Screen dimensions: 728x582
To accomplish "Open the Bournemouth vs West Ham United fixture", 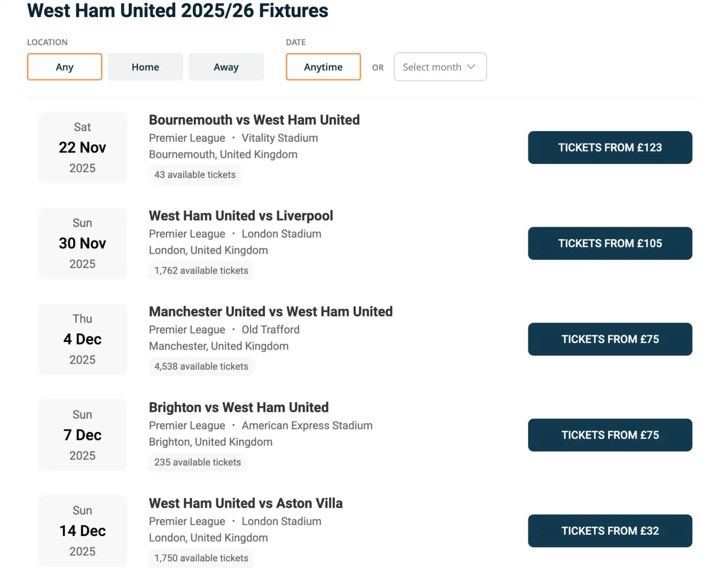I will click(254, 119).
